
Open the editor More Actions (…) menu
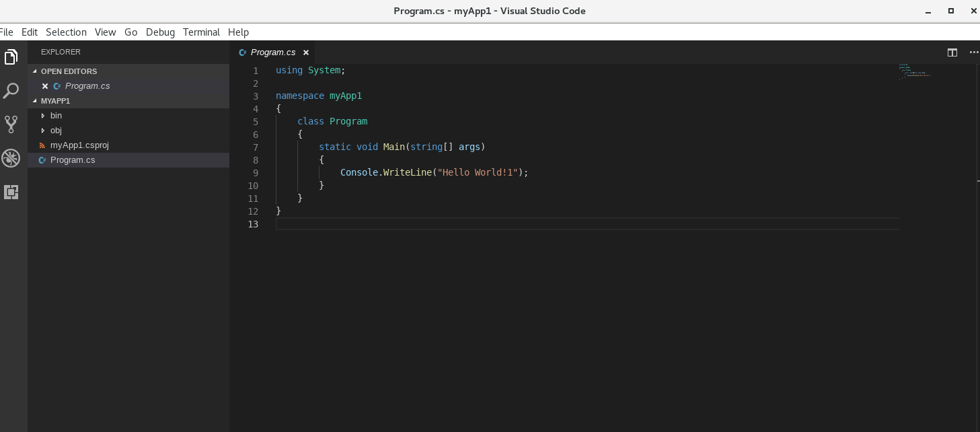tap(973, 52)
